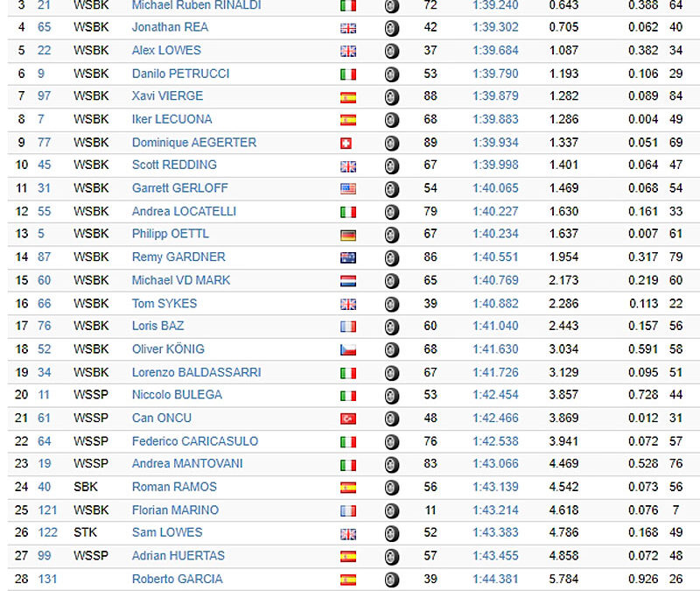Click the STK class label for Sam LOWES
The image size is (700, 591).
point(85,532)
